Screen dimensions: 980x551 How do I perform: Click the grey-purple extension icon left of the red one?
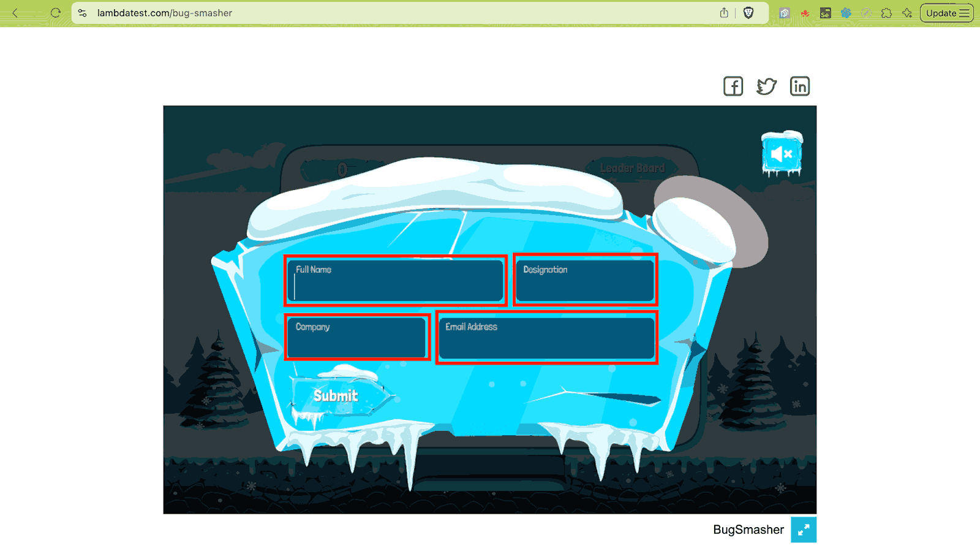tap(785, 13)
